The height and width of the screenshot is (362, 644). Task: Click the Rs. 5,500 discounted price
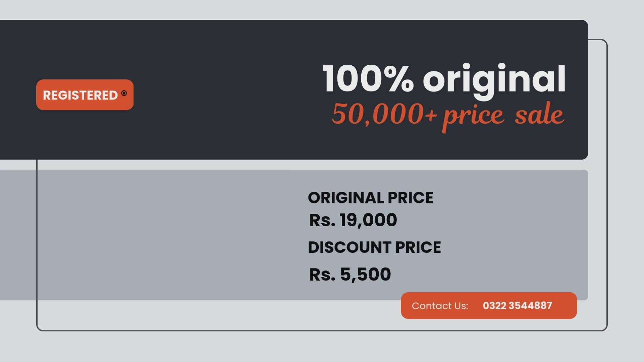350,274
